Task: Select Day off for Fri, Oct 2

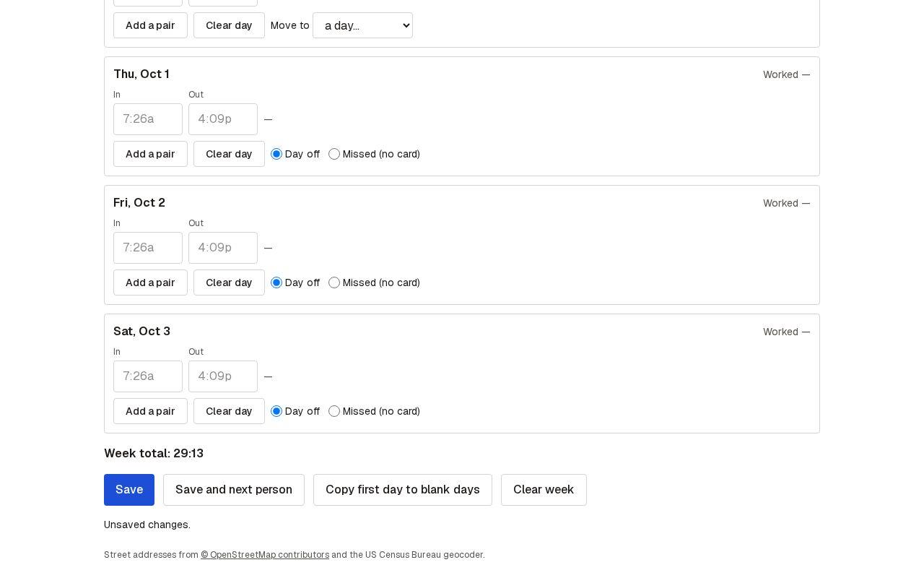Action: coord(276,282)
